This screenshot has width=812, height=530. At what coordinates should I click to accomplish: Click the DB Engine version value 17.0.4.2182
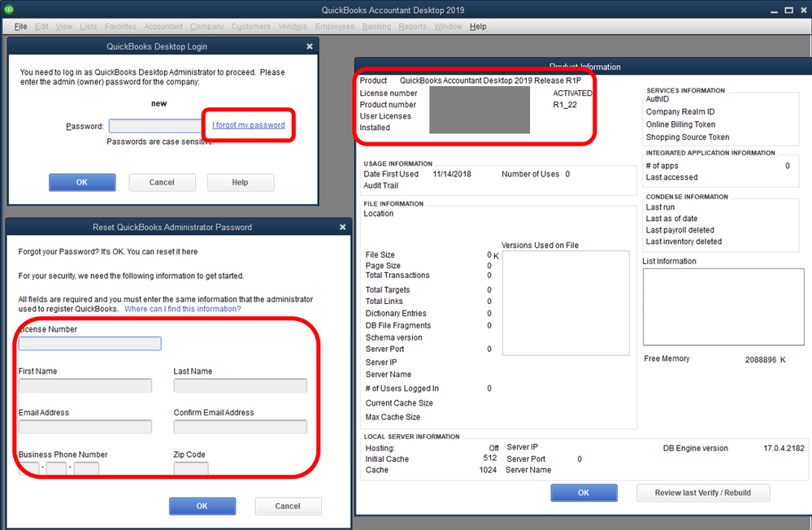[x=784, y=448]
